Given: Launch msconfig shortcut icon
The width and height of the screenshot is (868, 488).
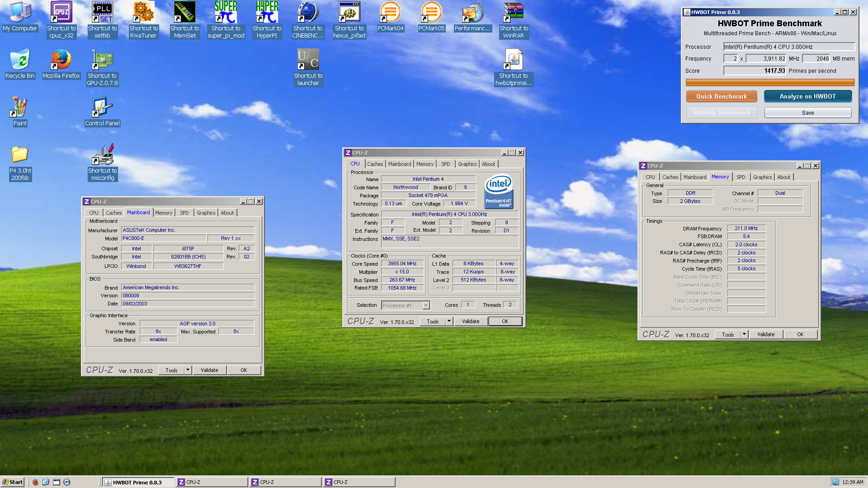Looking at the screenshot, I should [102, 163].
